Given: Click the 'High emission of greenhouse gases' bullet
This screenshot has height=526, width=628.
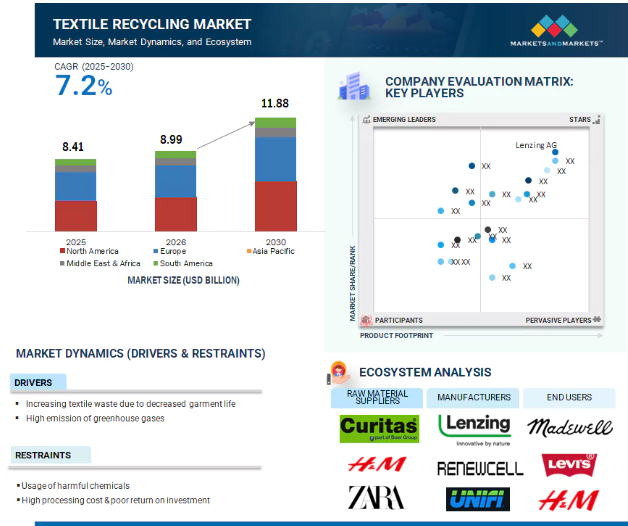Looking at the screenshot, I should [x=95, y=418].
